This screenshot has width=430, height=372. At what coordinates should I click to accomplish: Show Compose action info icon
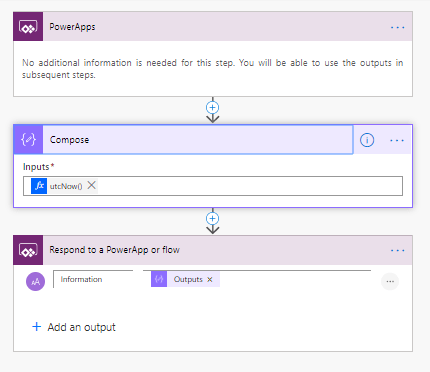[367, 140]
